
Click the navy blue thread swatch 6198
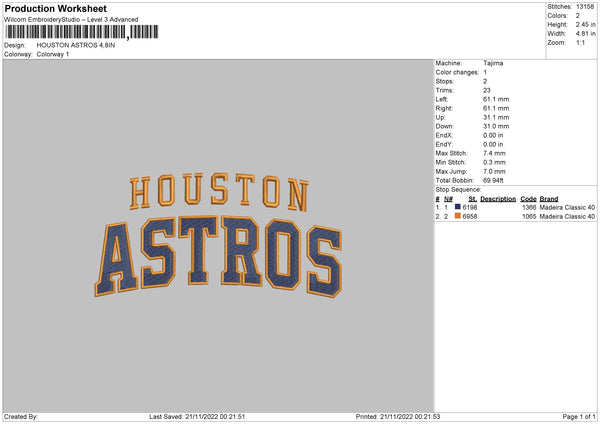click(458, 207)
